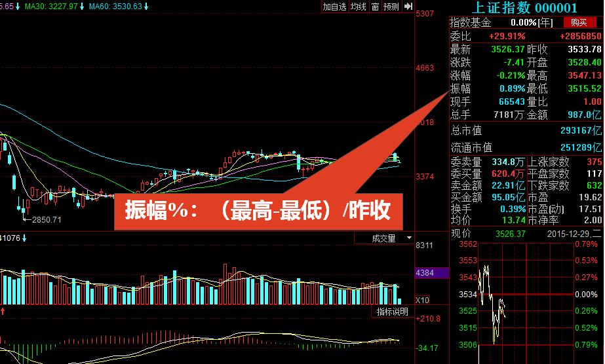
Task: Click the 涨幅 value -0.21%
Action: coord(511,75)
